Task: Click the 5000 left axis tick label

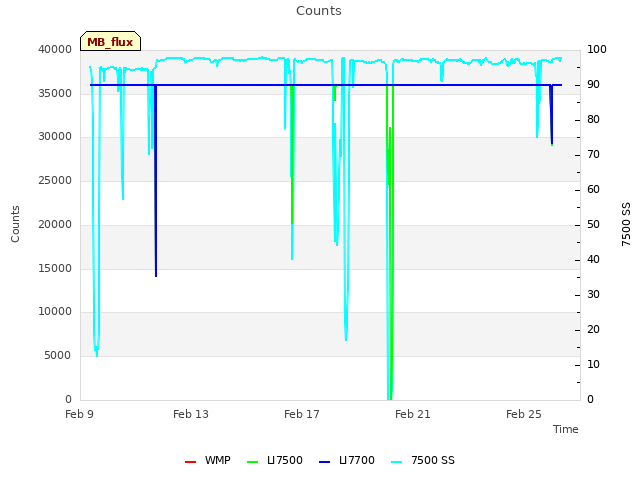Action: 58,356
